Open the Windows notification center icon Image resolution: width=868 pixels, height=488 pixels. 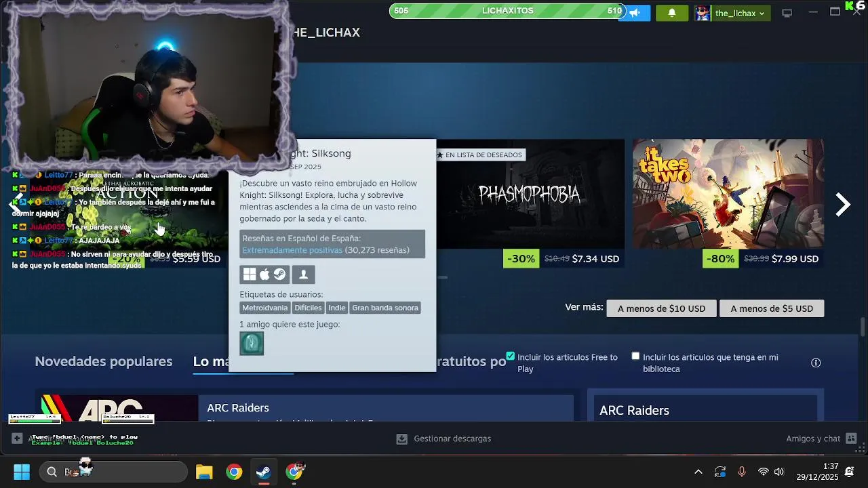[850, 472]
